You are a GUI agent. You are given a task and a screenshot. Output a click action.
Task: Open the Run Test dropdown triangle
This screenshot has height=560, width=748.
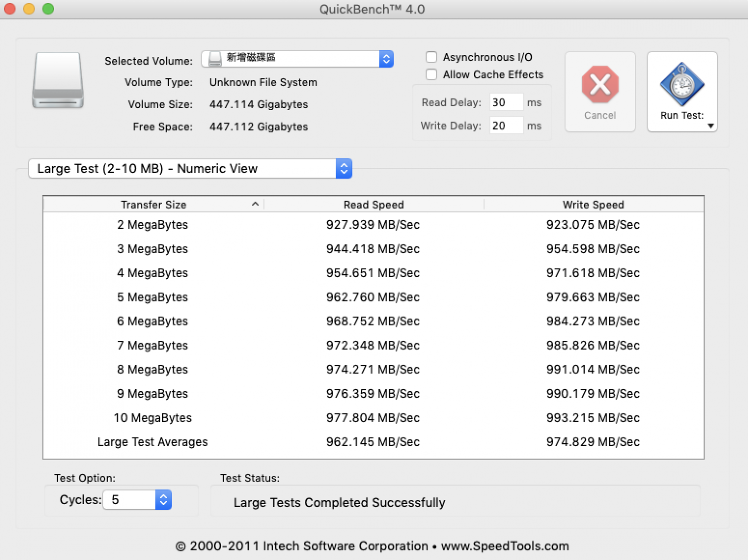(x=711, y=126)
